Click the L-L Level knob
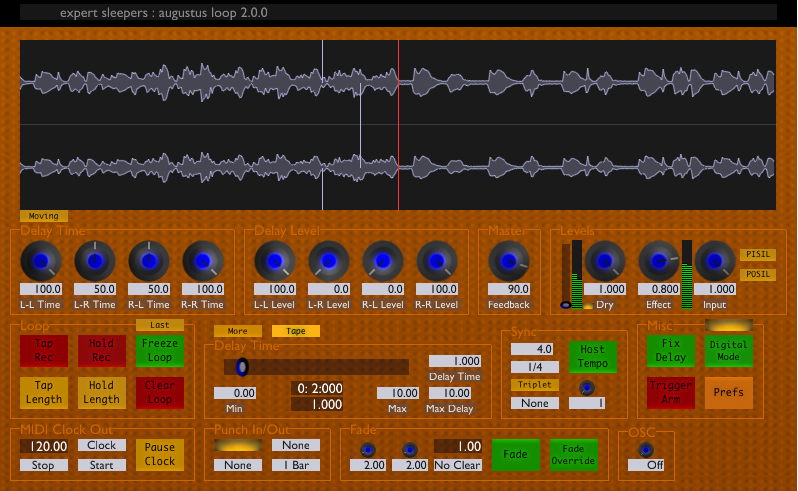798x491 pixels. tap(275, 261)
